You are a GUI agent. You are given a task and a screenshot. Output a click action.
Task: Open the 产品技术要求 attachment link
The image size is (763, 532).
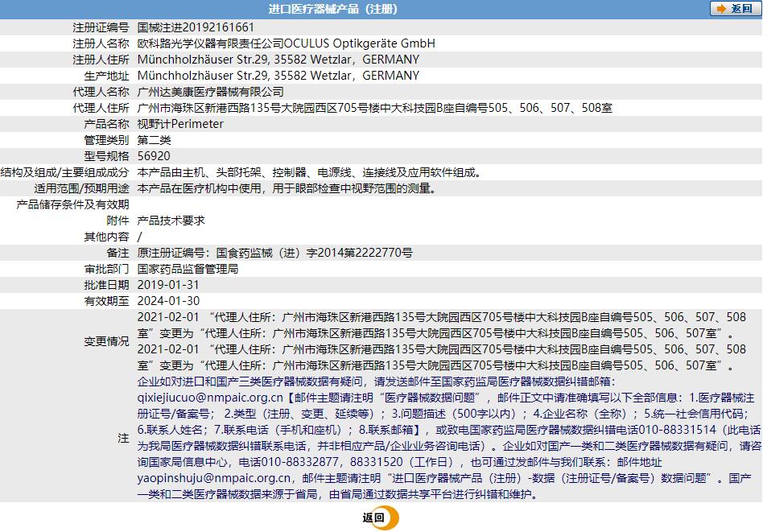click(x=171, y=221)
